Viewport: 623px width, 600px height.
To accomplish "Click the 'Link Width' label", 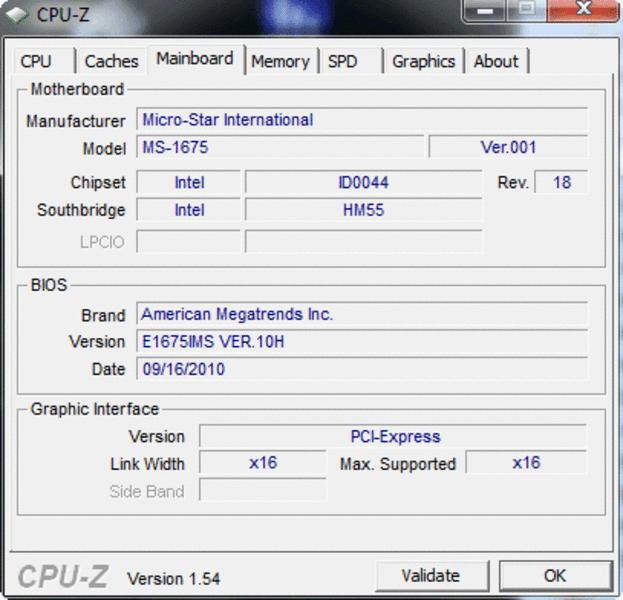I will pyautogui.click(x=147, y=464).
